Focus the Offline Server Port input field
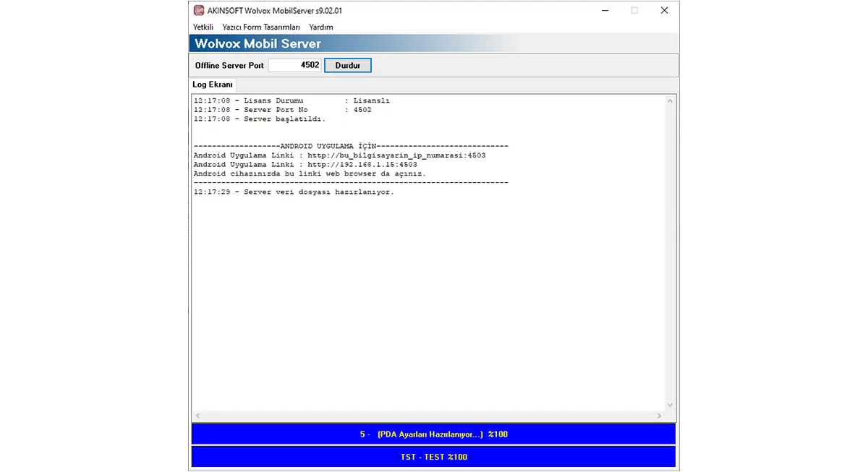The height and width of the screenshot is (472, 868). pyautogui.click(x=294, y=65)
